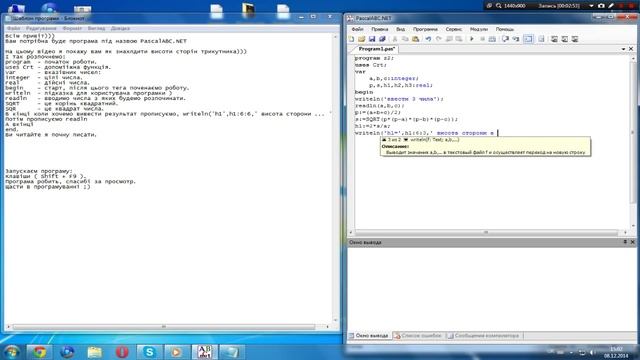Save the program with the floppy icon
Image resolution: width=640 pixels, height=360 pixels.
tap(372, 39)
